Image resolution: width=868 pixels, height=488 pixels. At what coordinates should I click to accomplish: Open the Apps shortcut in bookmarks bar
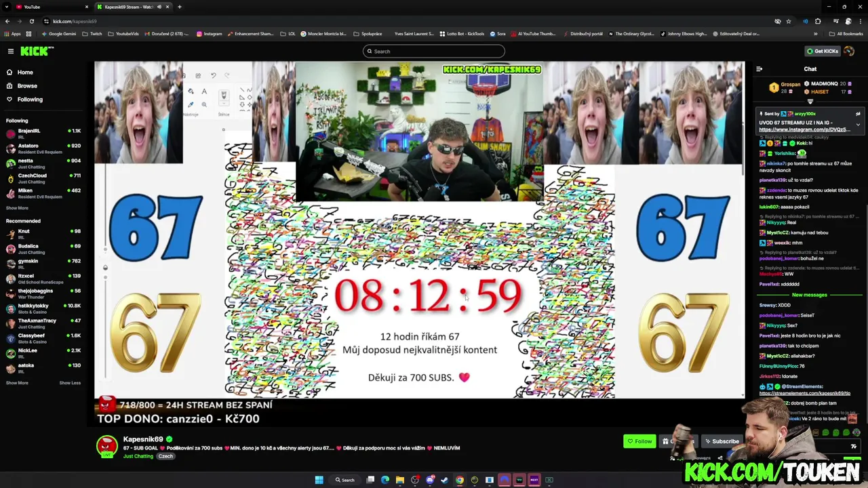click(13, 34)
